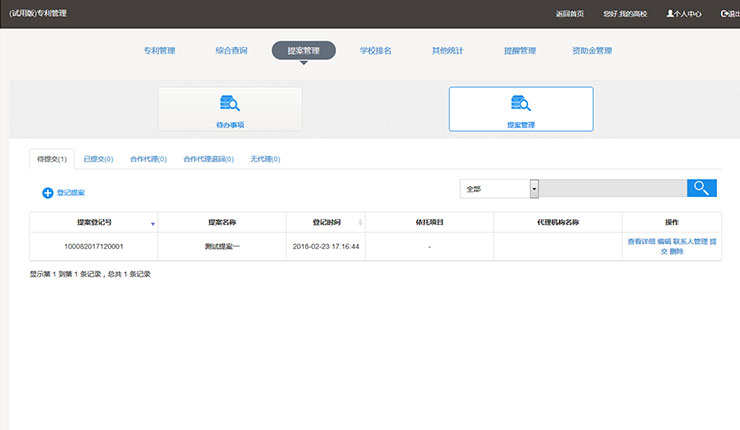Click 联系人管理 link in 操作 column

(x=690, y=241)
